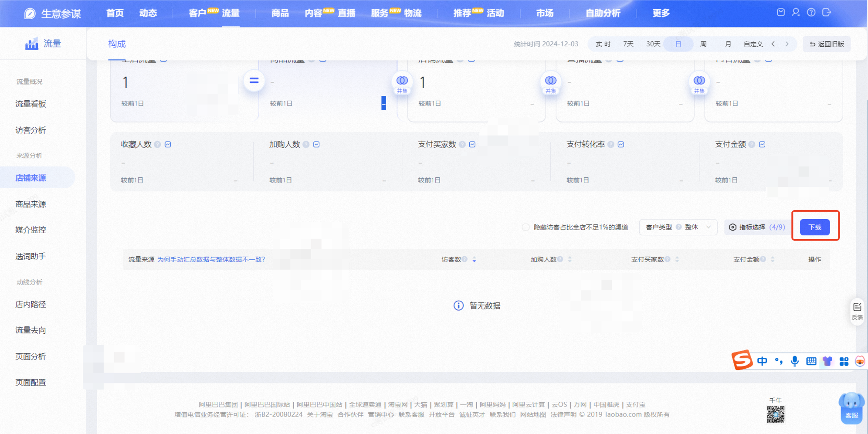The image size is (868, 434).
Task: Click the second 并集 union icon
Action: pyautogui.click(x=550, y=83)
